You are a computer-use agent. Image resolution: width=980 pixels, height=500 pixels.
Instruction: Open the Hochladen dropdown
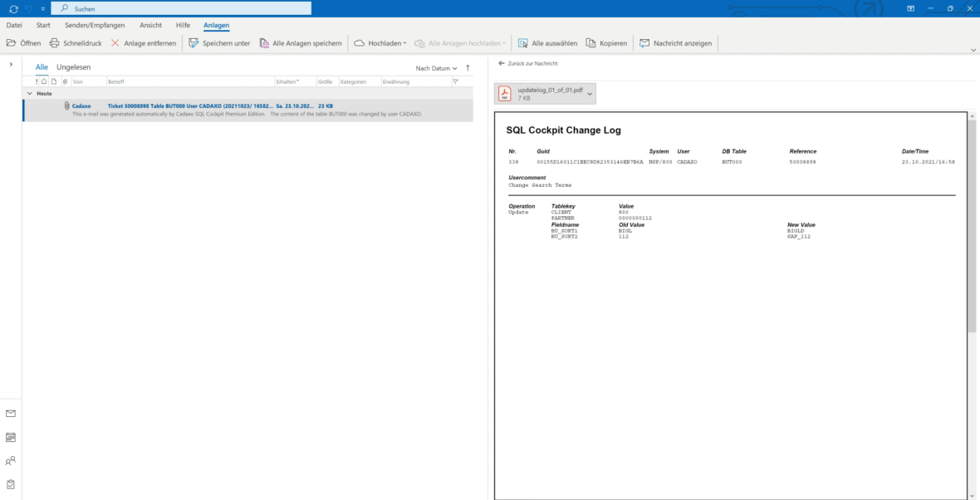click(404, 42)
